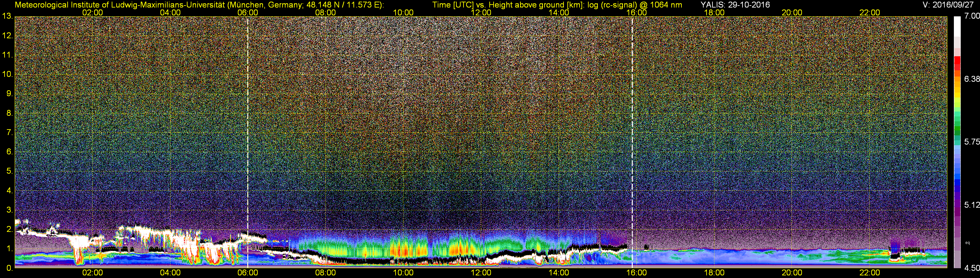This screenshot has width=980, height=278.
Task: Click the small eq label on color scale
Action: [968, 243]
